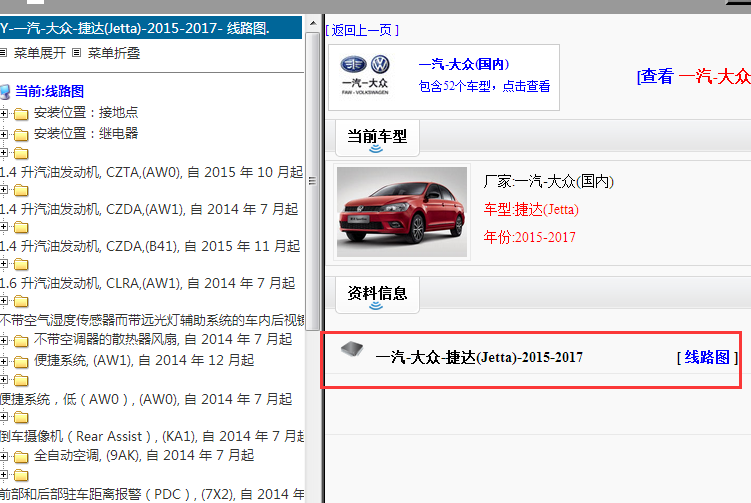
Task: Click the 当前:线路图 computer icon
Action: click(5, 91)
